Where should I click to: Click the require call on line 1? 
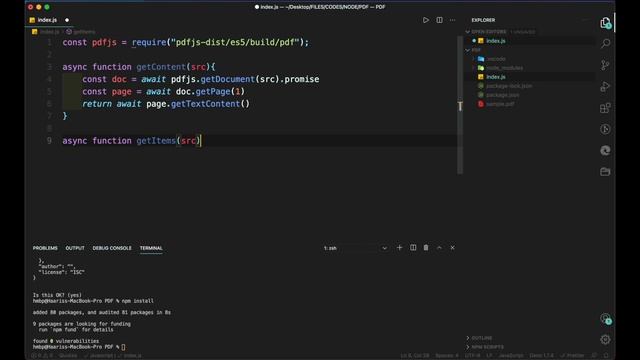[x=149, y=42]
